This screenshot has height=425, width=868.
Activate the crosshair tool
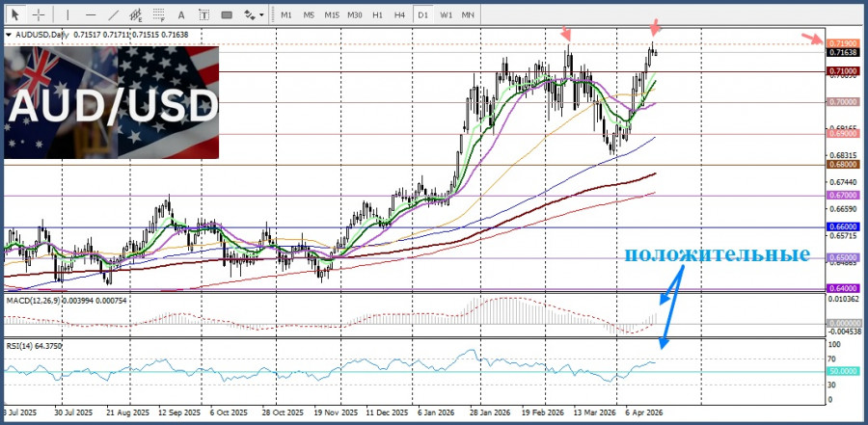pyautogui.click(x=39, y=14)
